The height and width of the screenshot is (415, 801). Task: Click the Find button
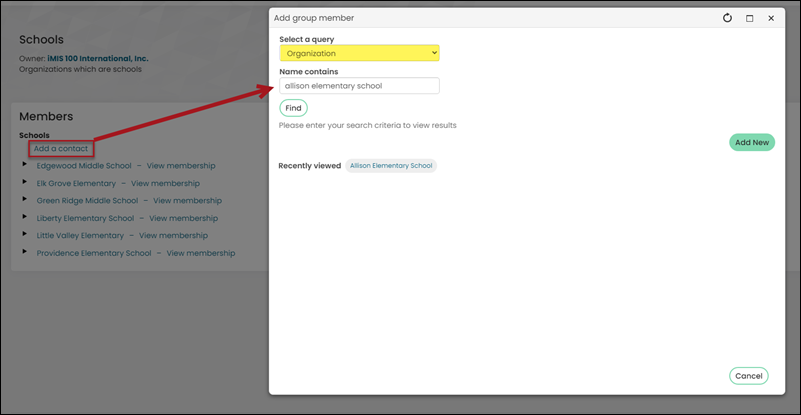pos(293,108)
